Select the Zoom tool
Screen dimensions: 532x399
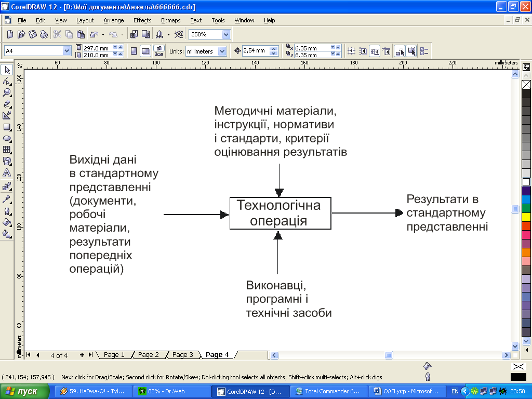tap(7, 92)
